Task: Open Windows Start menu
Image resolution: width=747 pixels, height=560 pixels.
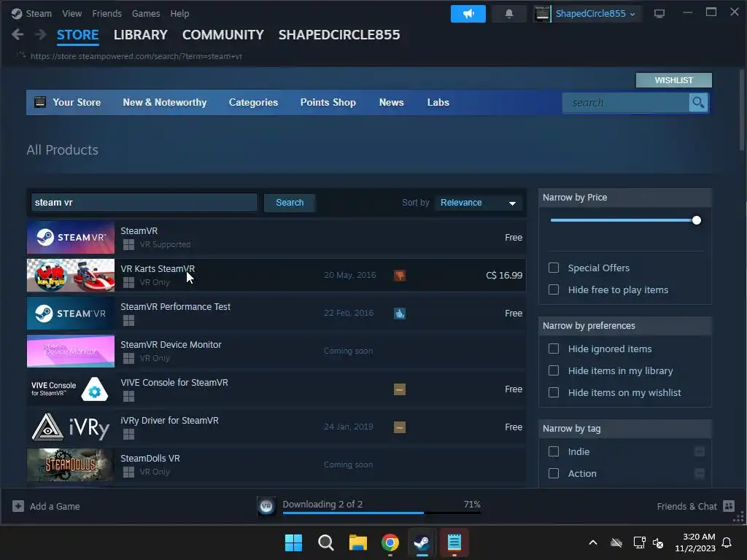Action: tap(293, 542)
